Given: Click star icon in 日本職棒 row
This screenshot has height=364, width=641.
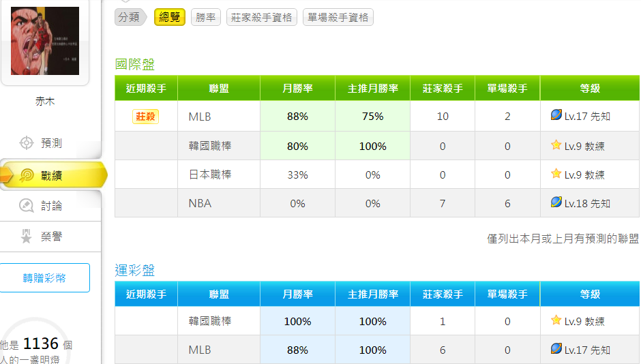Looking at the screenshot, I should pos(556,174).
